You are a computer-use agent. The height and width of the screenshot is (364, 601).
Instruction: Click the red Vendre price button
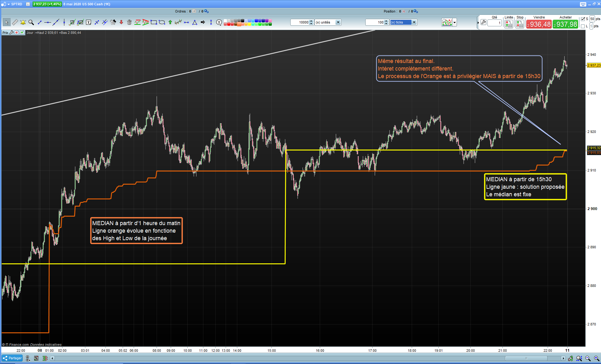tap(539, 24)
